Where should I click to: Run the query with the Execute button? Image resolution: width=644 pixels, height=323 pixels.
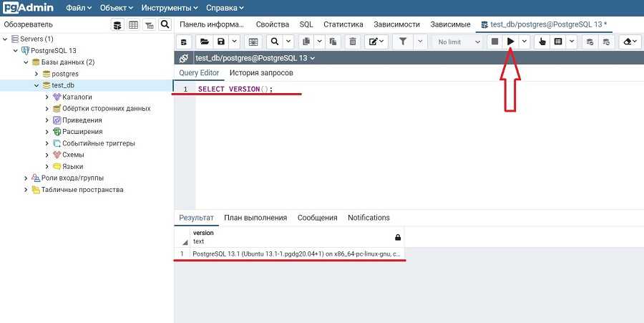511,42
